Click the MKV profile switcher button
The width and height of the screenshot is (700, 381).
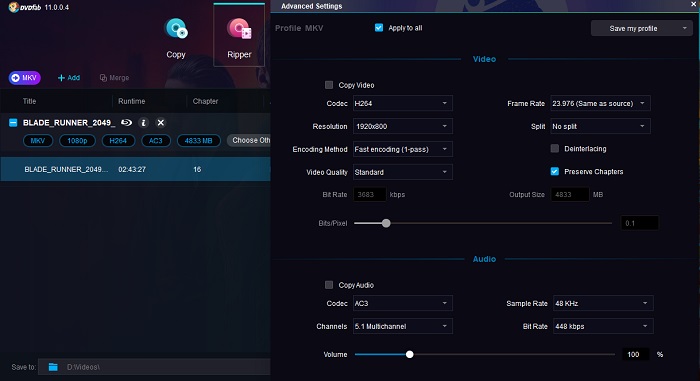[25, 78]
